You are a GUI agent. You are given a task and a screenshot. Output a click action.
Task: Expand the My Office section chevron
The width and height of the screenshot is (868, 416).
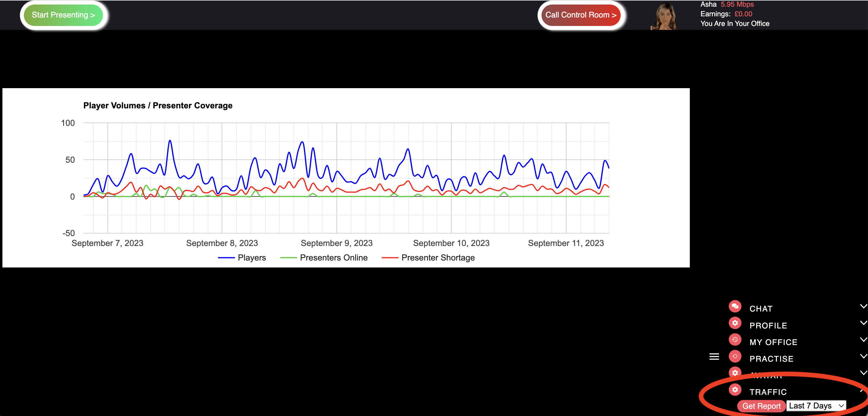click(x=863, y=340)
